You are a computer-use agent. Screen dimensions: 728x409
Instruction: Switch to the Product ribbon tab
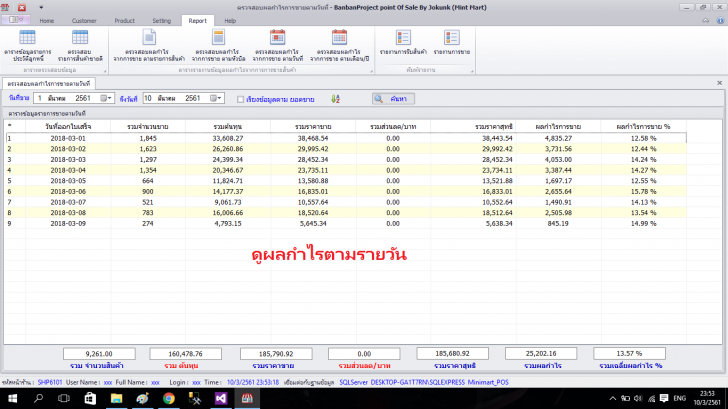point(124,21)
